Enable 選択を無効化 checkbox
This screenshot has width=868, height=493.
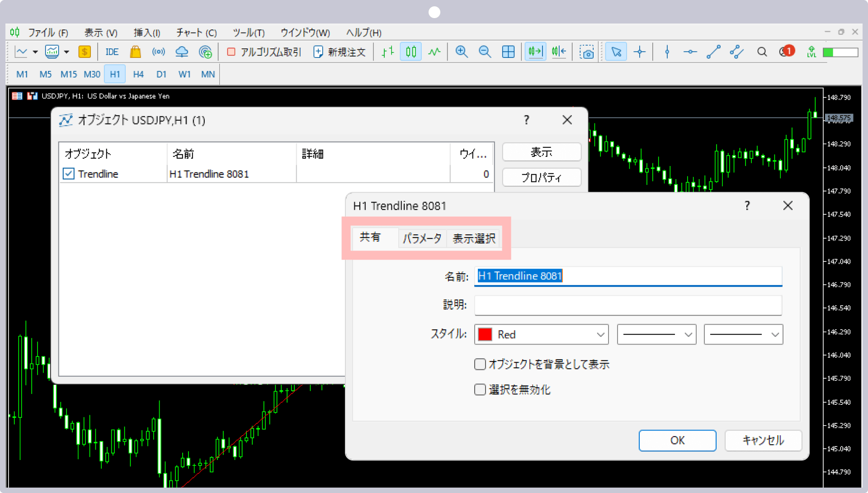pos(480,389)
